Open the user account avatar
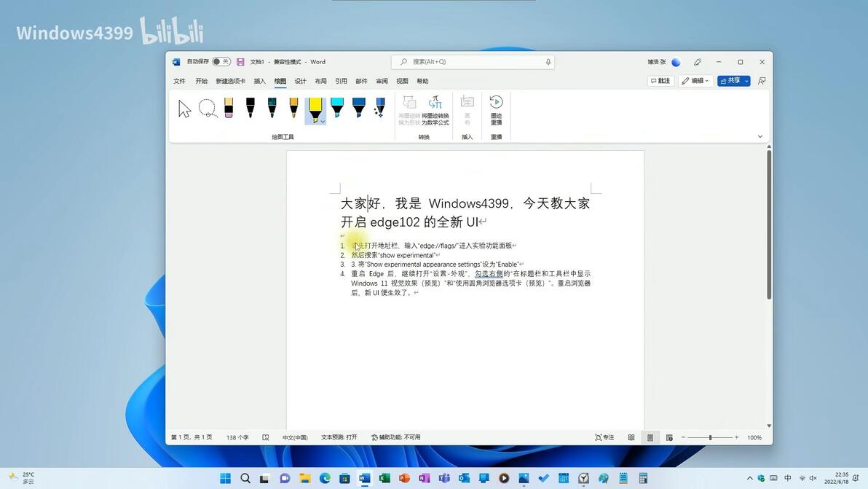Viewport: 868px width, 489px height. click(x=676, y=62)
